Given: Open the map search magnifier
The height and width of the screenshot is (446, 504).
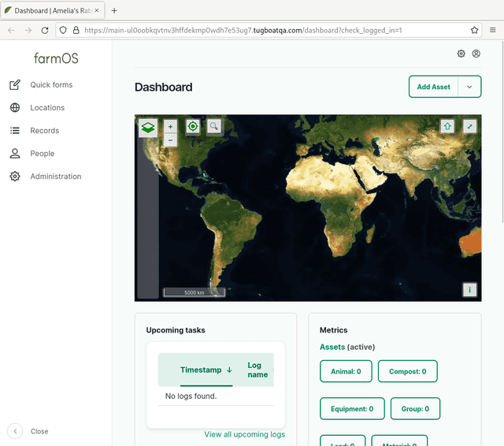Looking at the screenshot, I should click(x=214, y=126).
